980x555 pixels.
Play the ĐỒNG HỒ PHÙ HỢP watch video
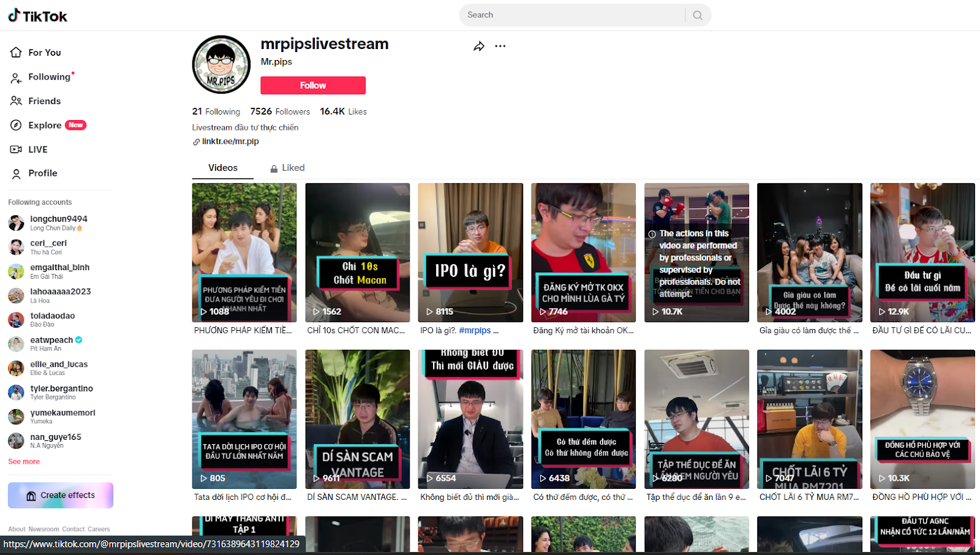(x=922, y=419)
